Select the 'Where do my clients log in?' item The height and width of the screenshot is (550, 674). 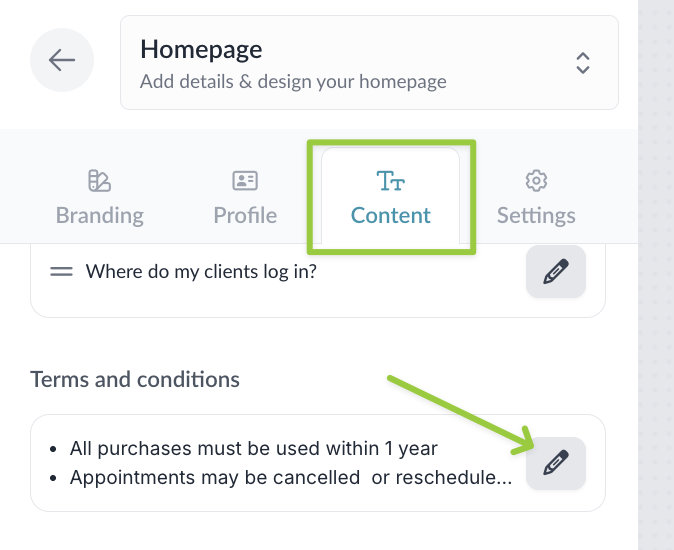coord(201,271)
